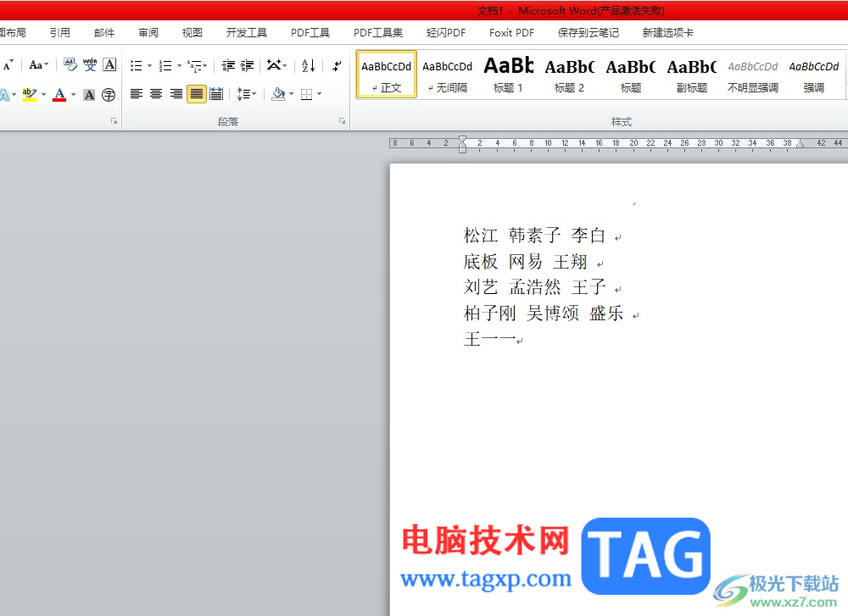
Task: Click the Shrink Font icon
Action: (8, 65)
